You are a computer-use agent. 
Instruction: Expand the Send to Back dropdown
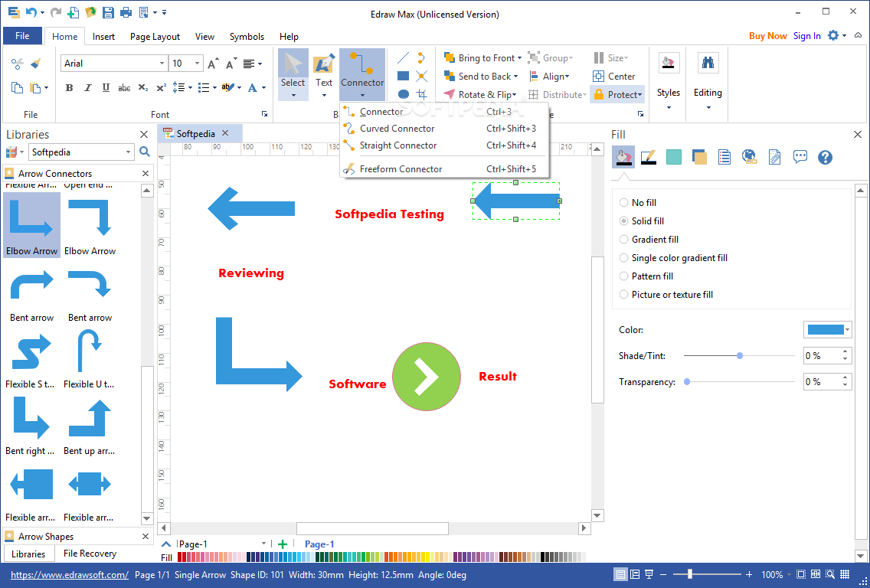pyautogui.click(x=515, y=76)
